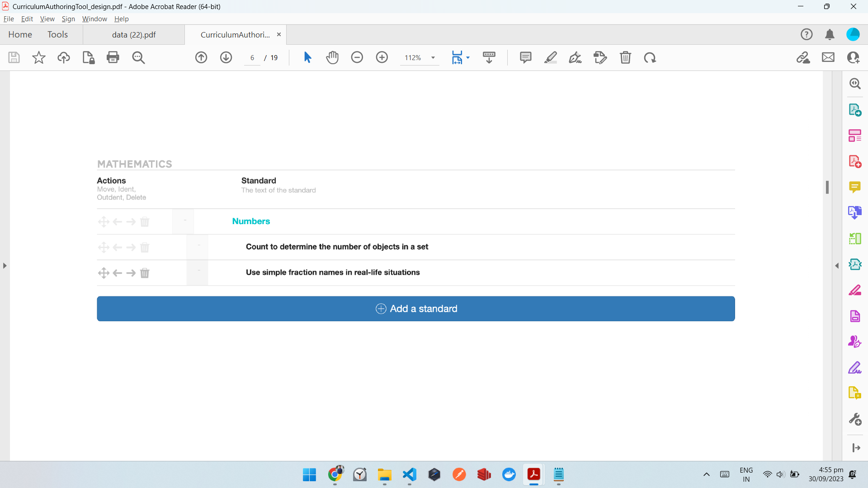Switch to the data (22).pdf tab

click(x=134, y=35)
